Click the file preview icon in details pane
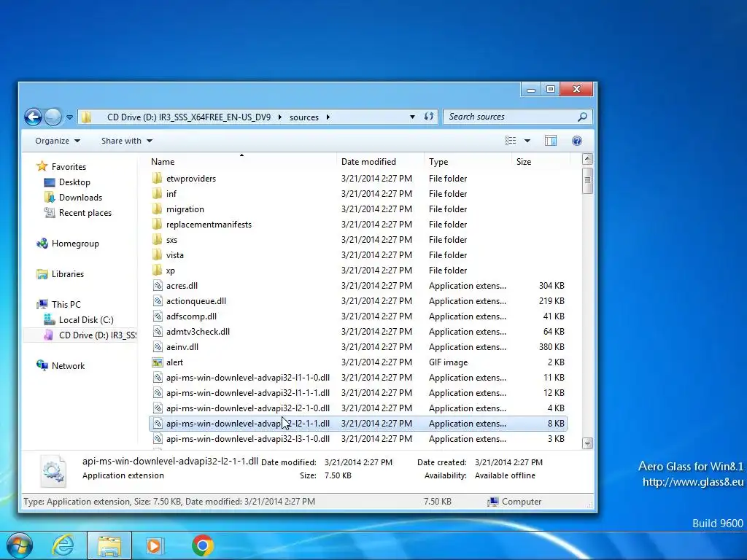Viewport: 747px width, 560px height. (53, 471)
